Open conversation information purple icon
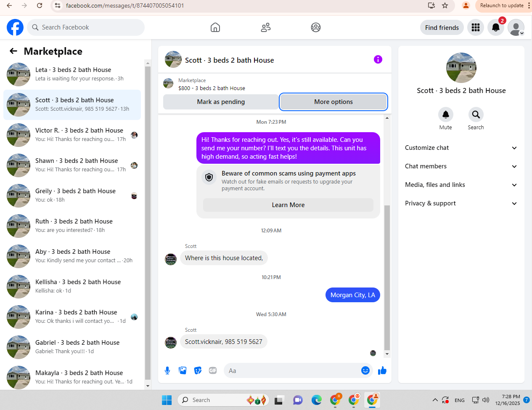 378,59
